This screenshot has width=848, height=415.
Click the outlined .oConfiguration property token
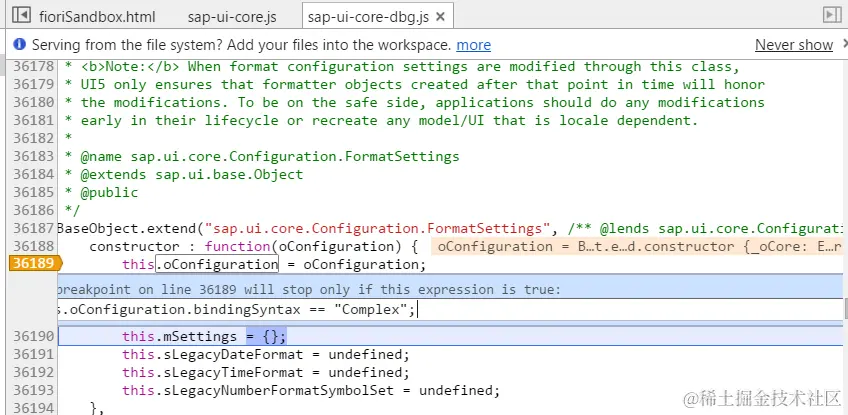pos(217,264)
